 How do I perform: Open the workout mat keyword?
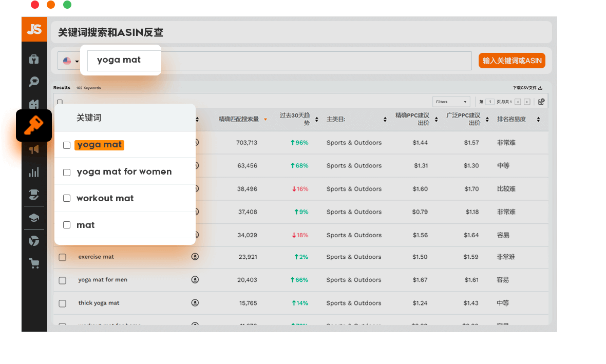105,198
